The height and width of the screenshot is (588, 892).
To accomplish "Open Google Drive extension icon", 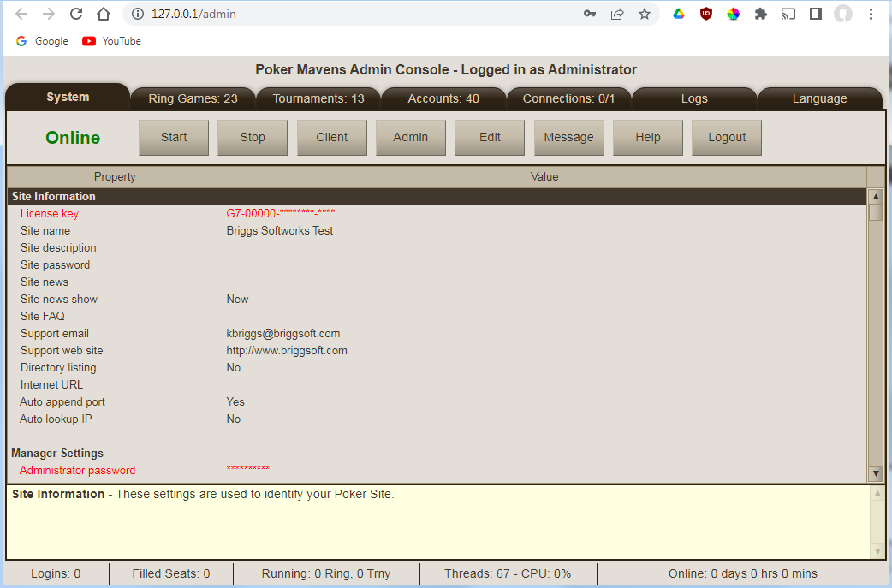I will pos(679,14).
